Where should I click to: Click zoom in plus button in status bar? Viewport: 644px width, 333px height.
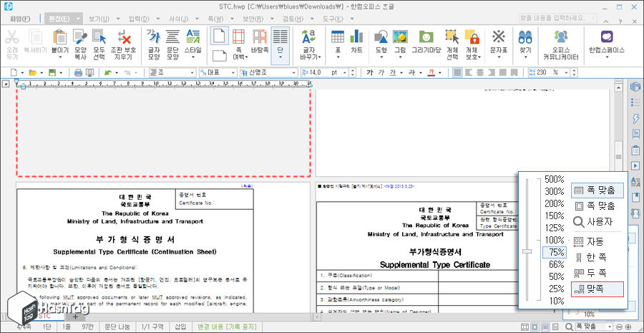point(629,327)
